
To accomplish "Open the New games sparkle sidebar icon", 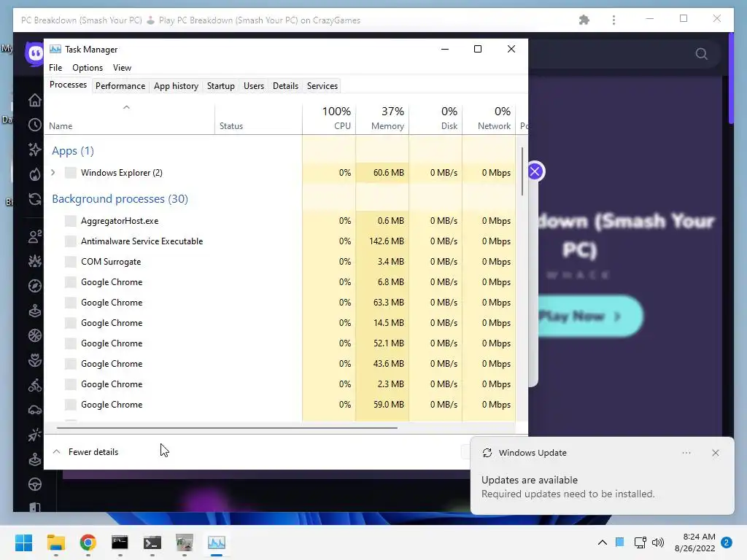I will pyautogui.click(x=35, y=149).
